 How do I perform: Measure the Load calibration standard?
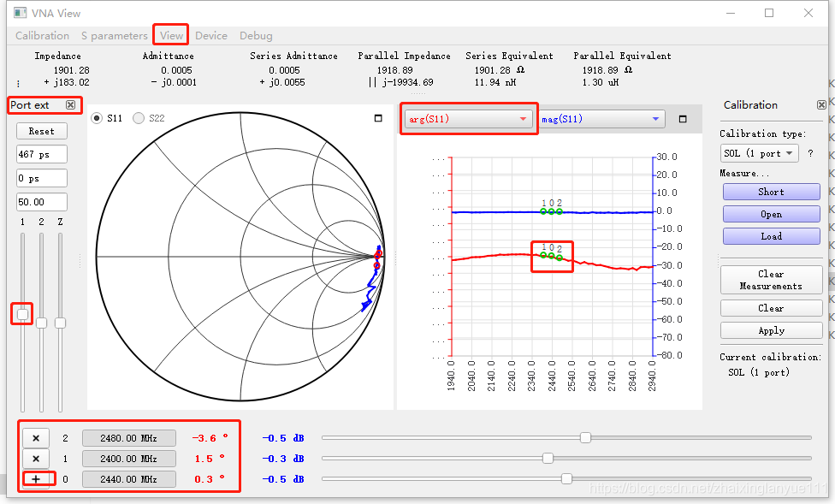point(771,236)
